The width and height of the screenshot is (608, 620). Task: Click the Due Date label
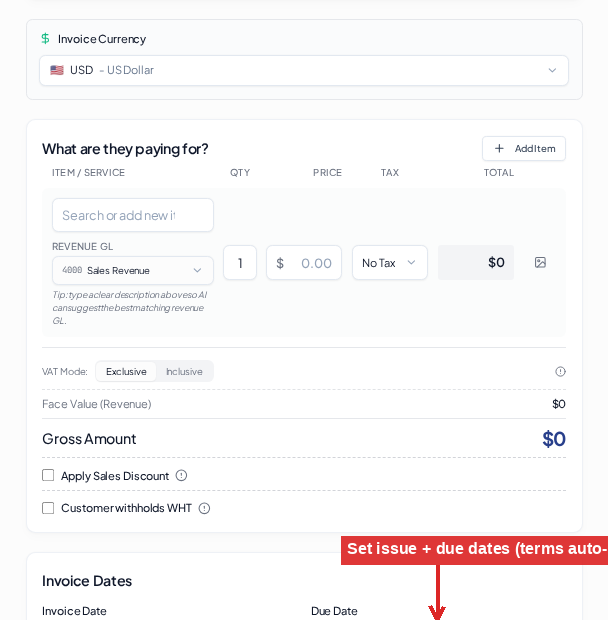[x=334, y=611]
